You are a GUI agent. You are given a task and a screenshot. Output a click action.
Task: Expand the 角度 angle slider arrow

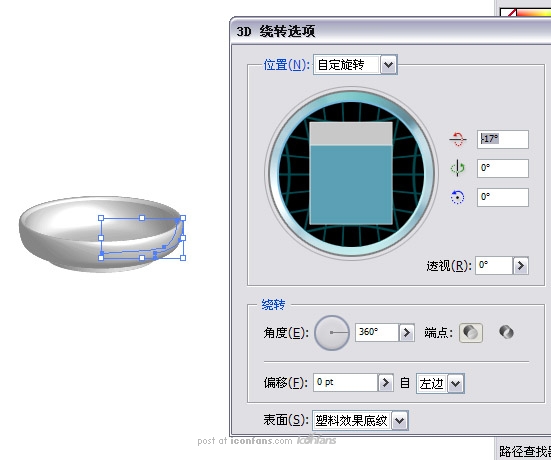407,332
